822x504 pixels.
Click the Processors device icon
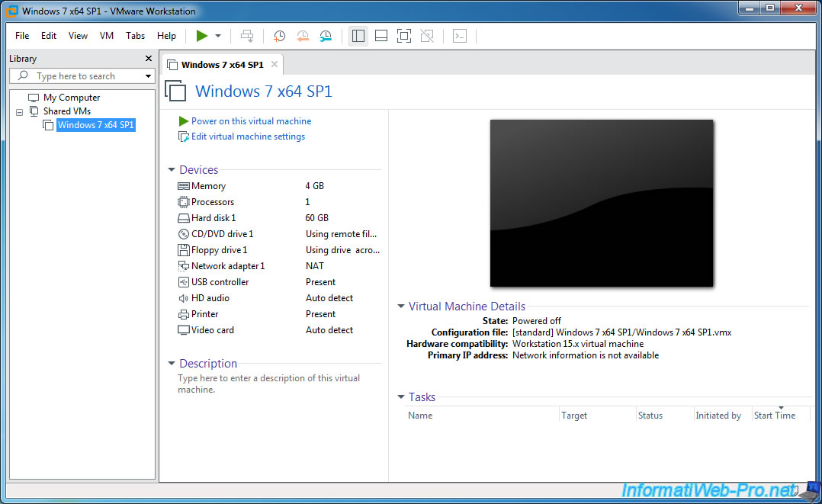click(184, 202)
